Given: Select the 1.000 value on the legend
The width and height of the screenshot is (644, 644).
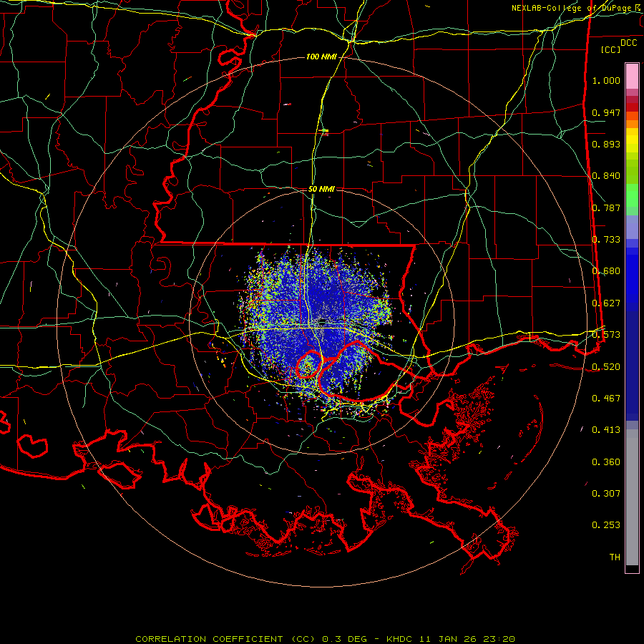Looking at the screenshot, I should (x=606, y=80).
